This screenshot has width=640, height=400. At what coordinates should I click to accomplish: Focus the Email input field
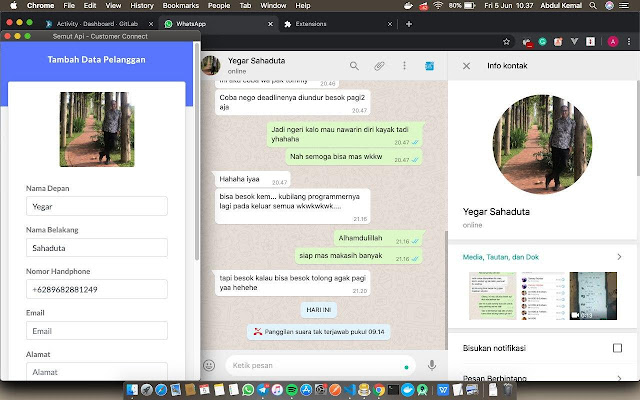(97, 331)
